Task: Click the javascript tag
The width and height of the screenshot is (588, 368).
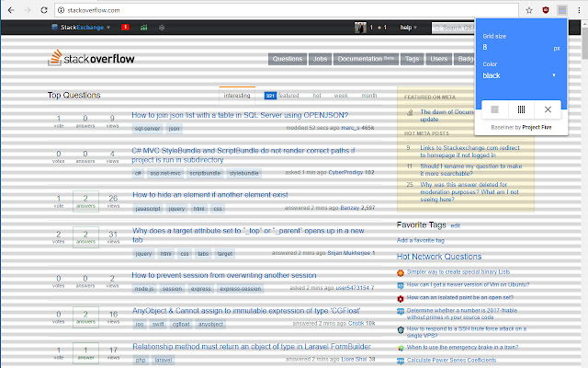Action: pyautogui.click(x=148, y=209)
